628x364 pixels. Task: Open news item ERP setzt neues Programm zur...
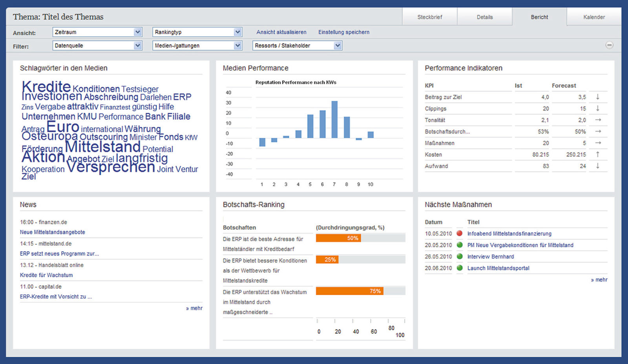point(59,254)
